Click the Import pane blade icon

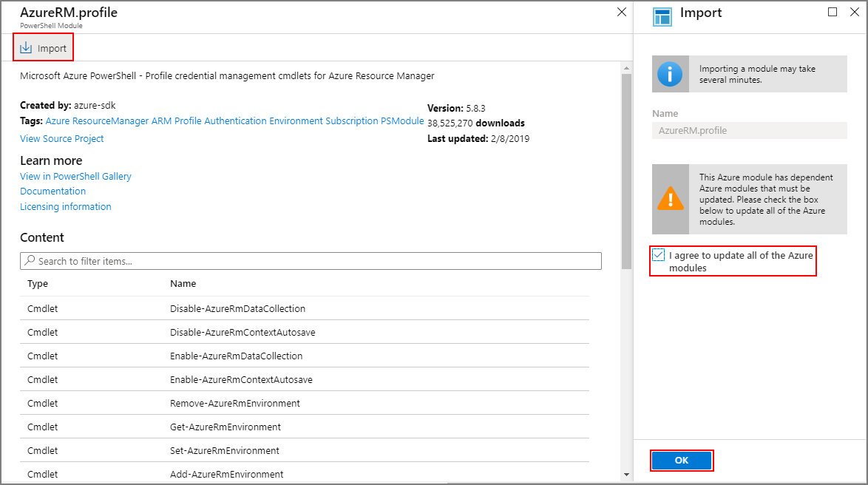coord(662,16)
